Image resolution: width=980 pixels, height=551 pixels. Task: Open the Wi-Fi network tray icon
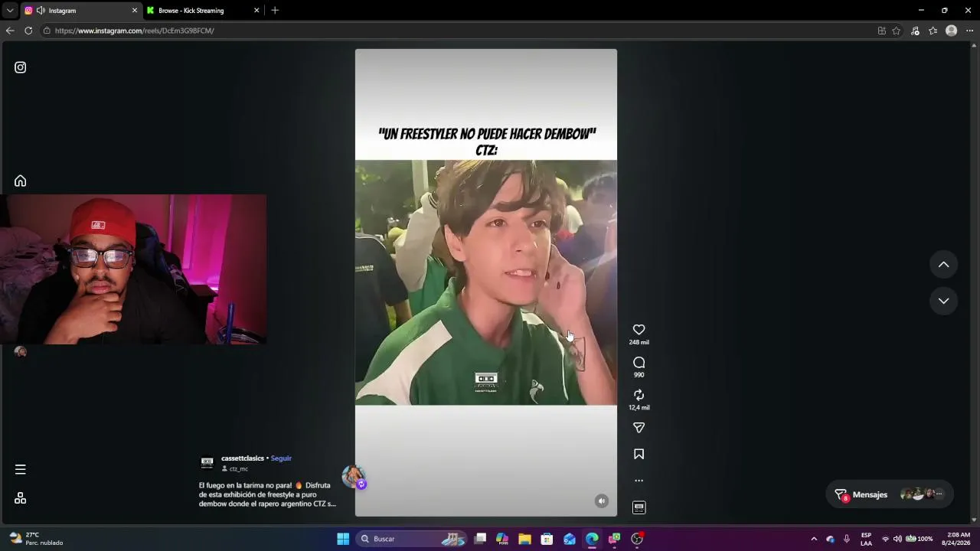pos(886,539)
